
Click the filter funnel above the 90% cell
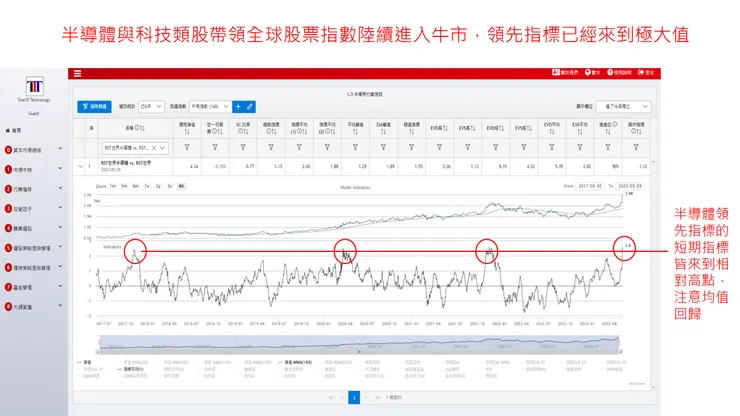pyautogui.click(x=608, y=147)
